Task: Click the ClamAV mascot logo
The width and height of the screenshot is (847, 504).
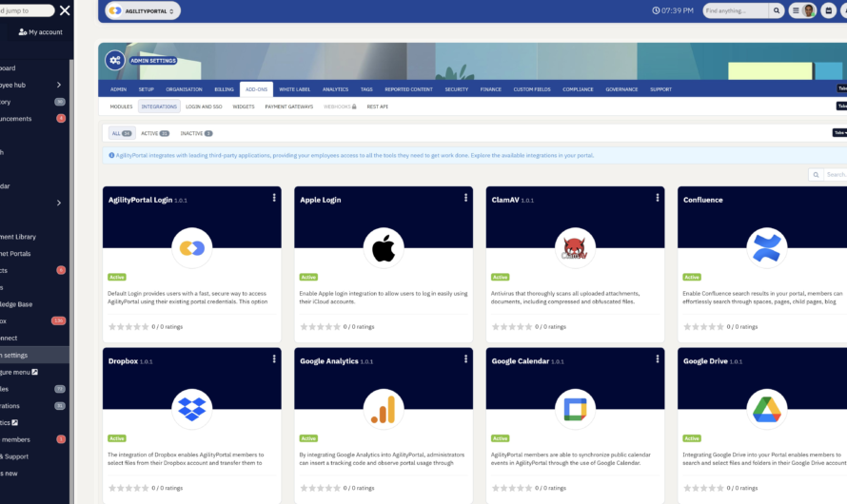Action: (575, 247)
